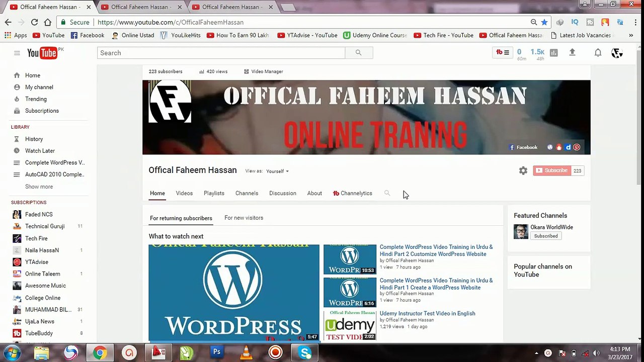Select the For new visitors tab
Screen dimensions: 644x362
[x=244, y=218]
